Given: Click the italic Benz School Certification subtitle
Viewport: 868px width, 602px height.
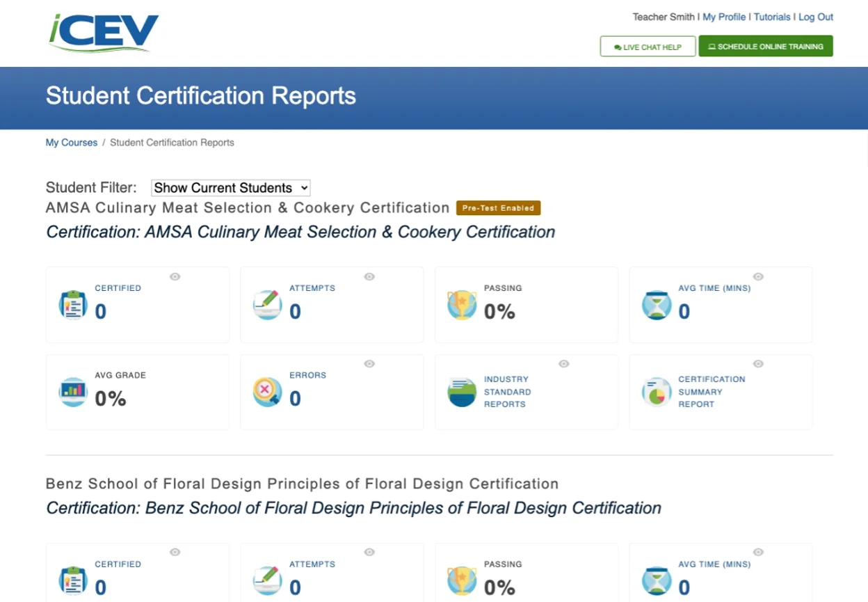Looking at the screenshot, I should pos(354,508).
